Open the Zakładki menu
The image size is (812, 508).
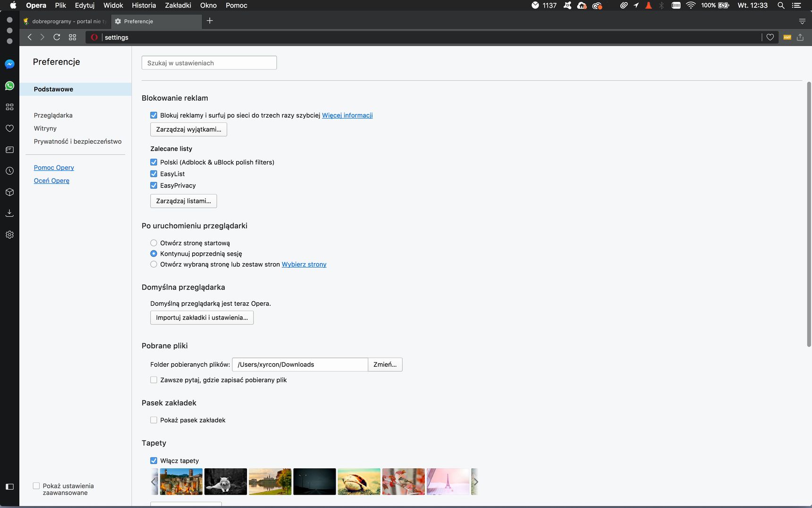[178, 5]
